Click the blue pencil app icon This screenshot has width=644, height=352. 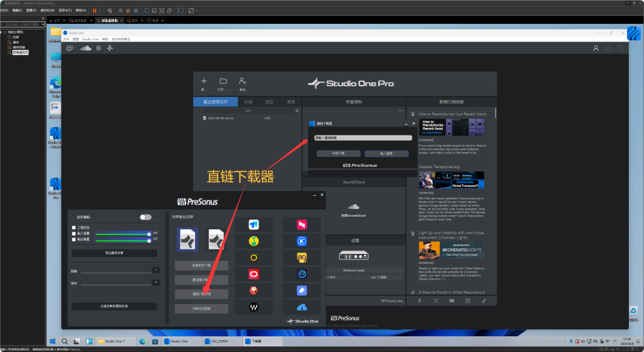coord(302,290)
